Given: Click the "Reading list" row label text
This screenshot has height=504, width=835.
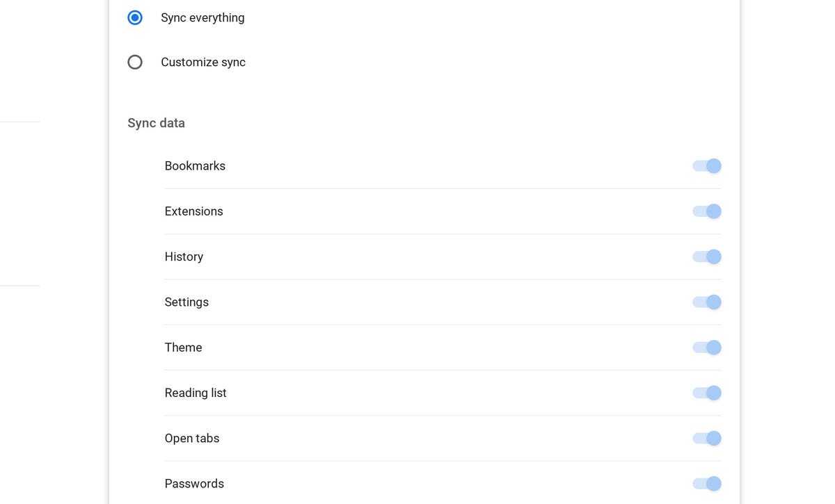Looking at the screenshot, I should point(196,393).
